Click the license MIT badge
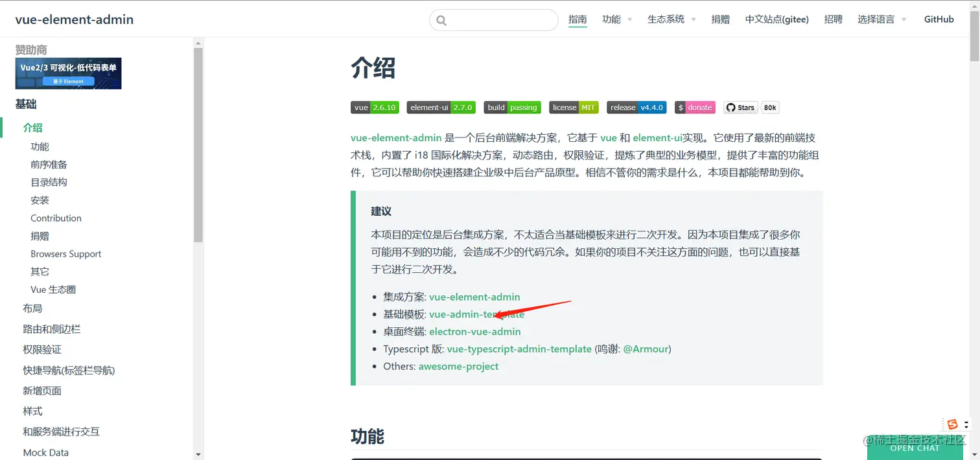Viewport: 980px width, 460px height. pyautogui.click(x=574, y=108)
